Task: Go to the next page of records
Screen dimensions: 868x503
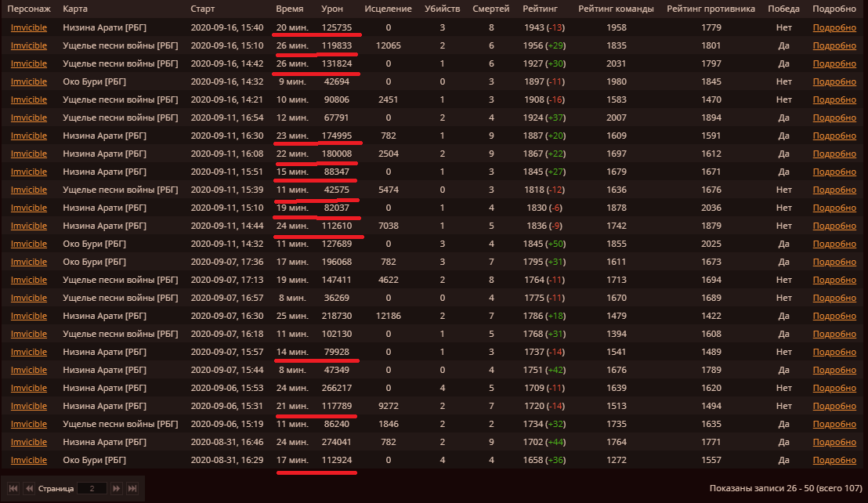Action: 116,488
